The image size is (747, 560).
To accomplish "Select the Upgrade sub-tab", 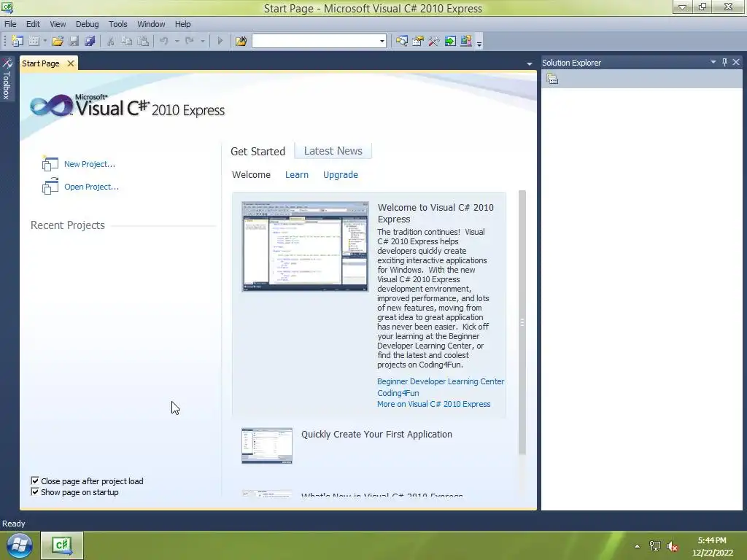I will coord(341,175).
